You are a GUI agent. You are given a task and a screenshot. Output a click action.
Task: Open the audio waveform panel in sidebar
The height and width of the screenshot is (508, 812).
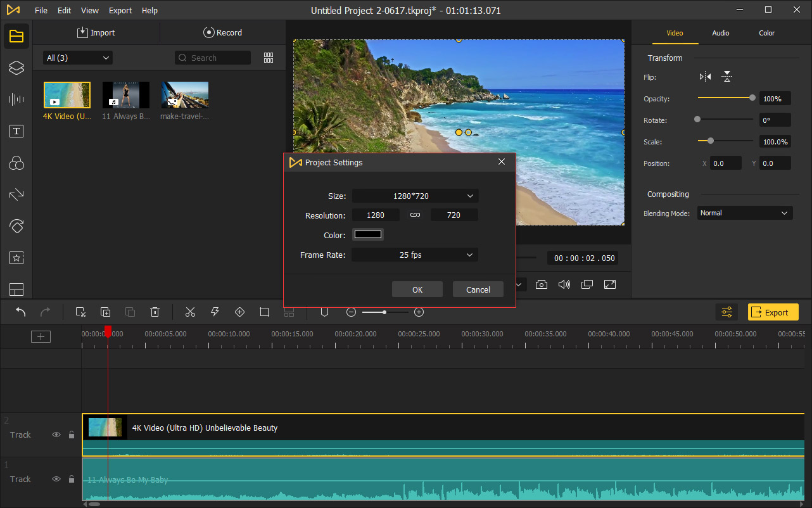[x=16, y=99]
